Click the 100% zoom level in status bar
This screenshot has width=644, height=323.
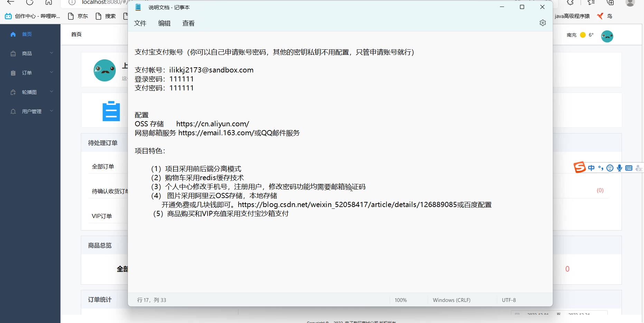point(401,300)
